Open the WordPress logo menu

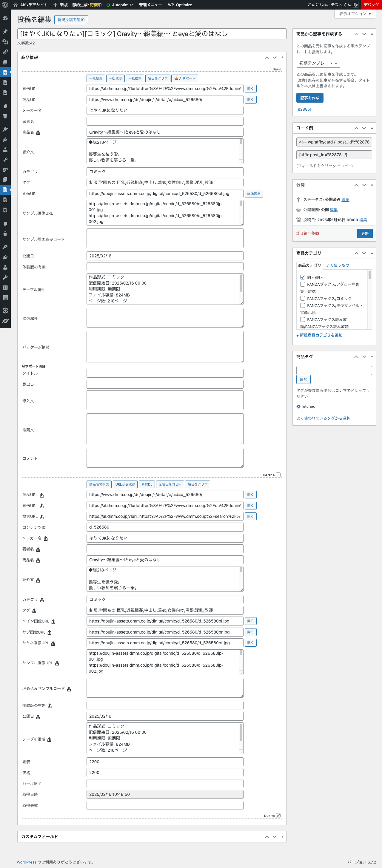click(x=5, y=5)
